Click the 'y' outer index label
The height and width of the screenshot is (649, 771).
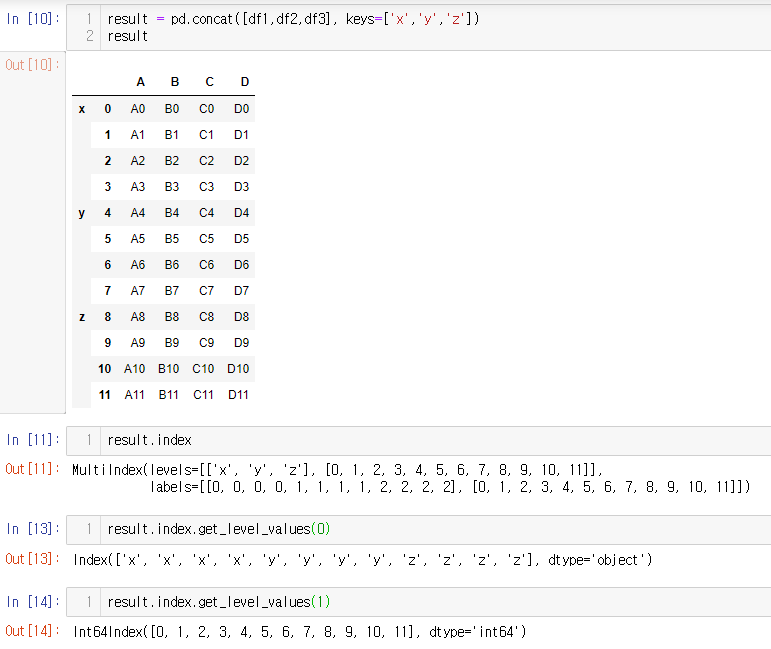click(82, 213)
